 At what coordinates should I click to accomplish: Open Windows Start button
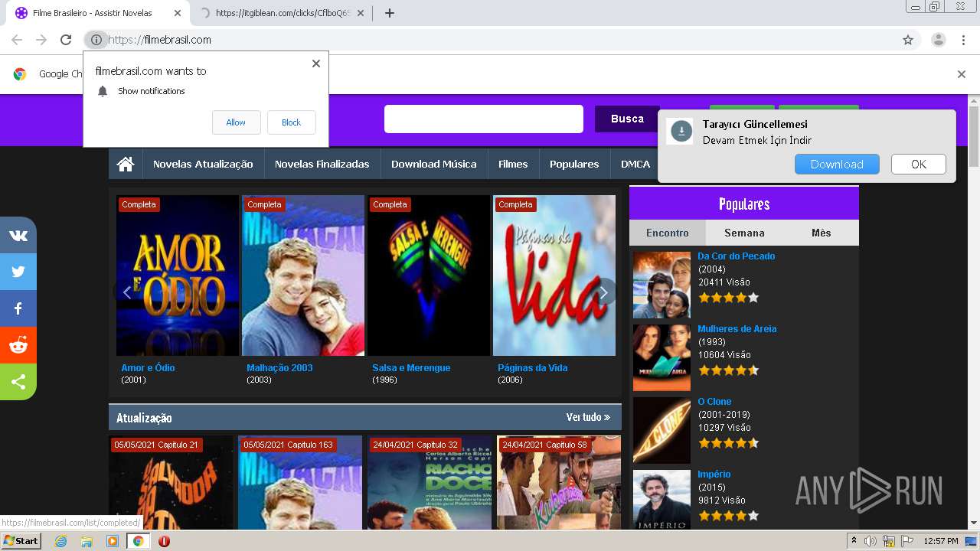(x=21, y=540)
